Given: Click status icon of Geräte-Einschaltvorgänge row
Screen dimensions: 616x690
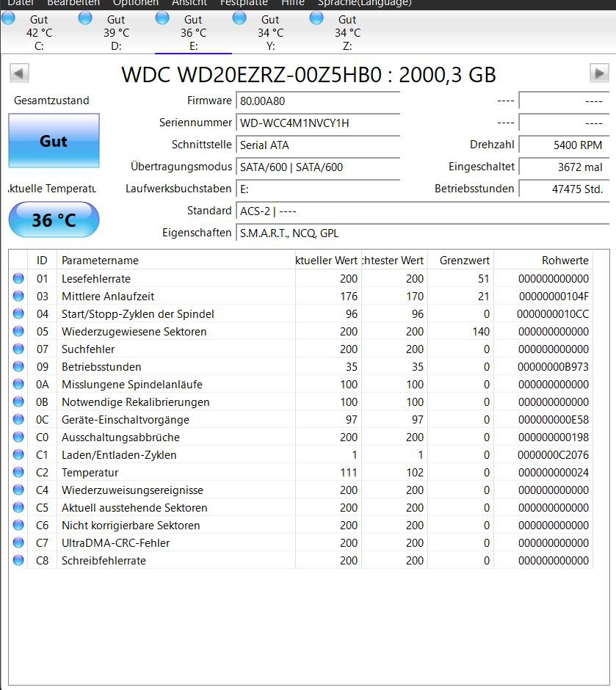Looking at the screenshot, I should click(x=18, y=419).
